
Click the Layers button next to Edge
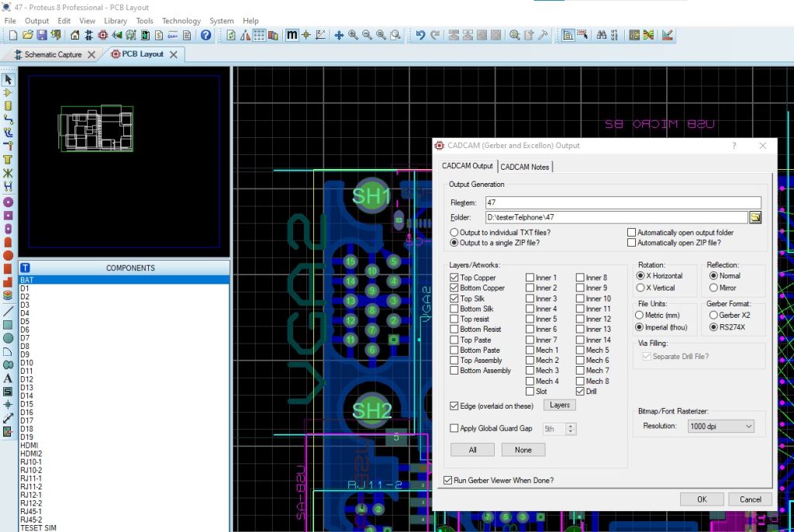(x=560, y=406)
